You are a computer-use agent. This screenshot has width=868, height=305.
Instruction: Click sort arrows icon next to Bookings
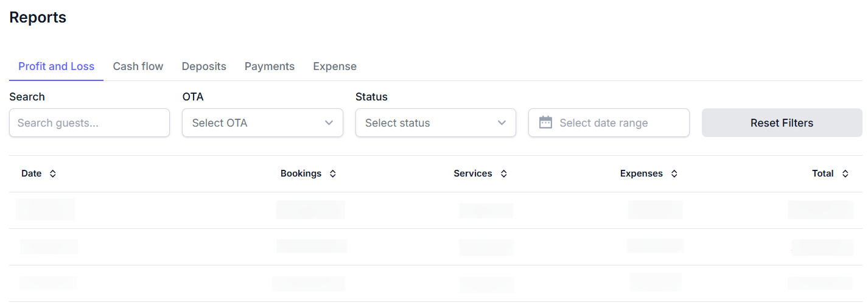(333, 174)
